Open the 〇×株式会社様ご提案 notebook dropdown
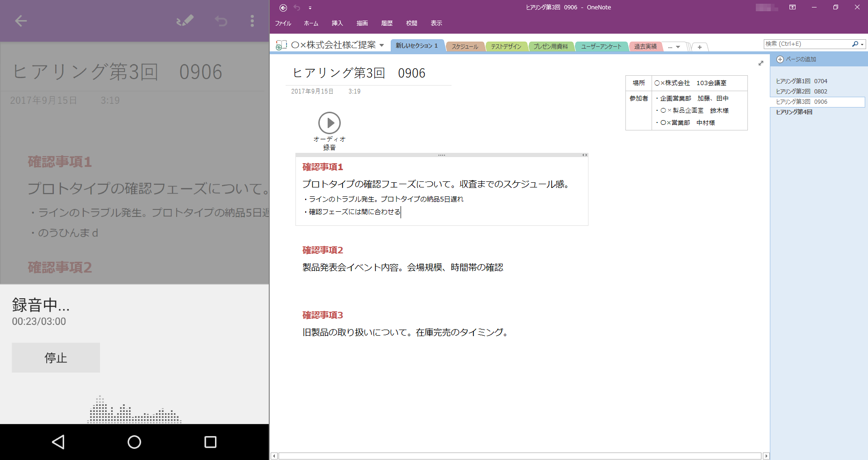 tap(383, 45)
